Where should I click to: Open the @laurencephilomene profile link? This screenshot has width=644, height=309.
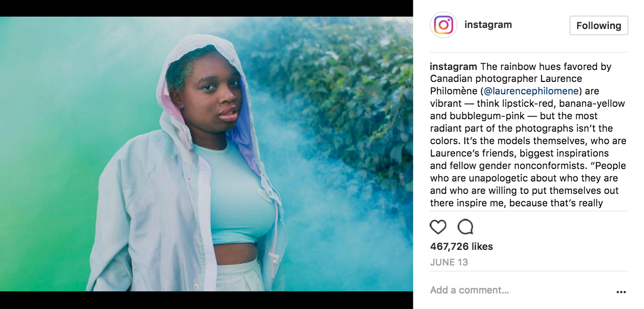531,91
